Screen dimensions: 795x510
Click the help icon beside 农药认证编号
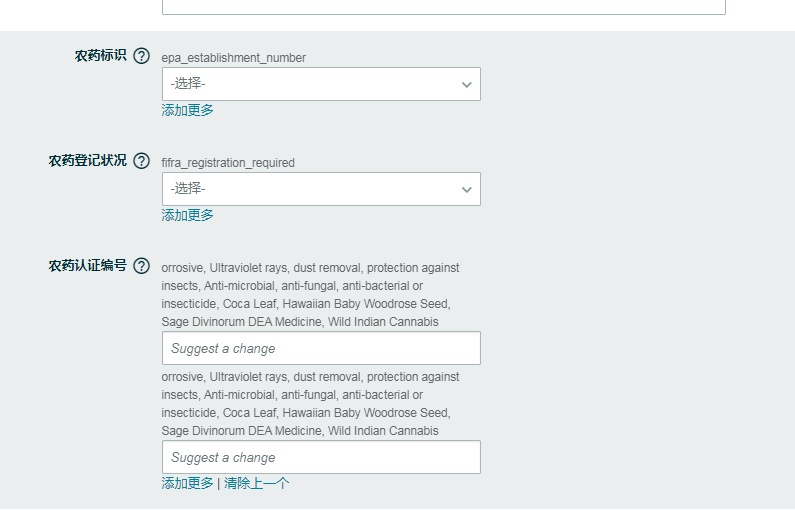click(x=141, y=266)
